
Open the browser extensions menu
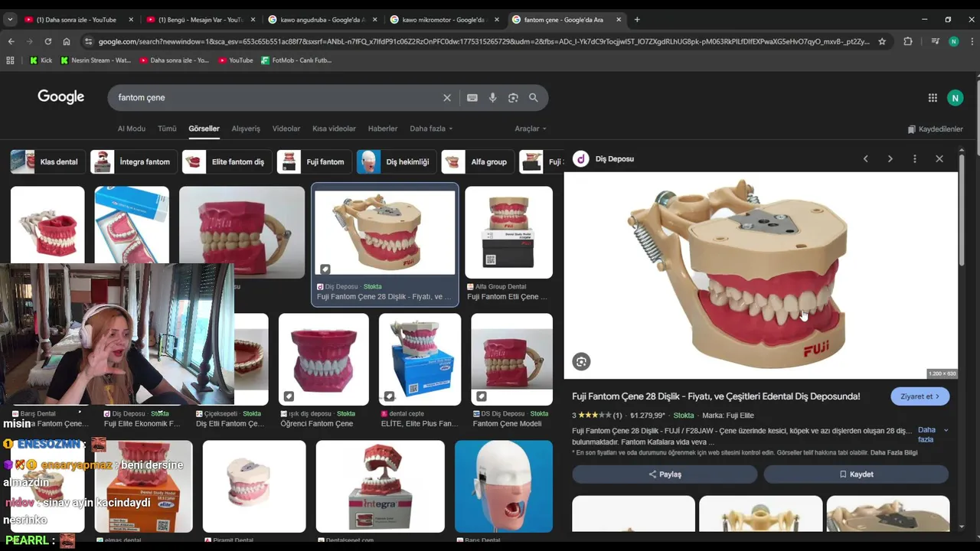908,41
